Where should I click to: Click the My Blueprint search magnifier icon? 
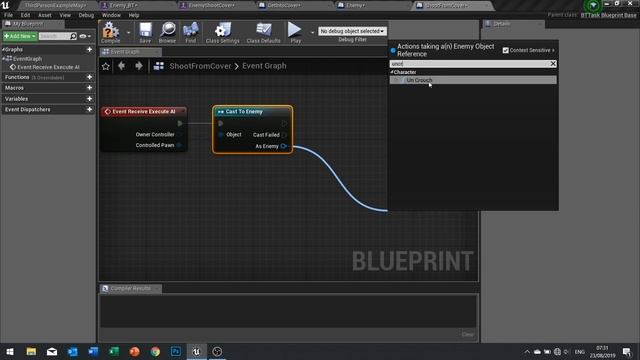[73, 36]
